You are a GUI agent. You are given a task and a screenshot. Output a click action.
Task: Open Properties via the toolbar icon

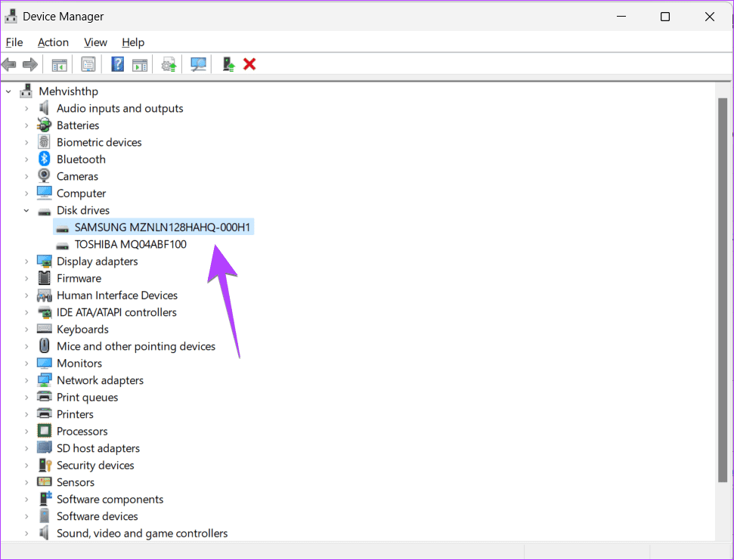coord(88,64)
